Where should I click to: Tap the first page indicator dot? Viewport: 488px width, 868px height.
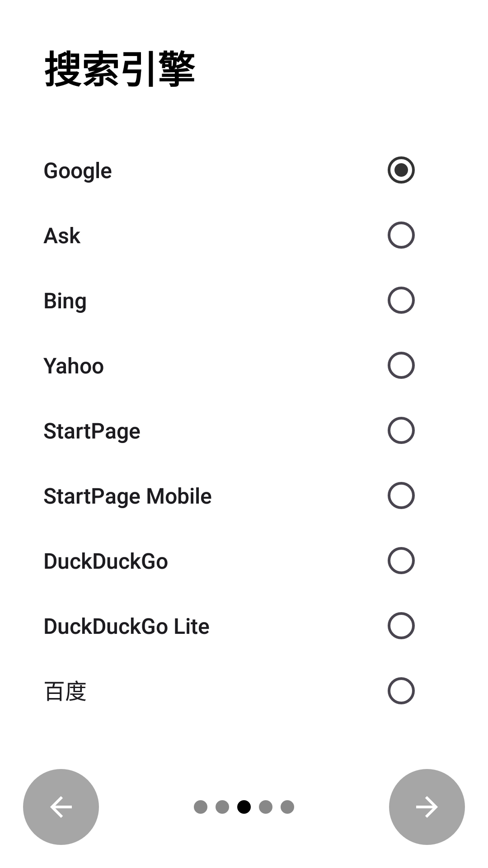201,807
